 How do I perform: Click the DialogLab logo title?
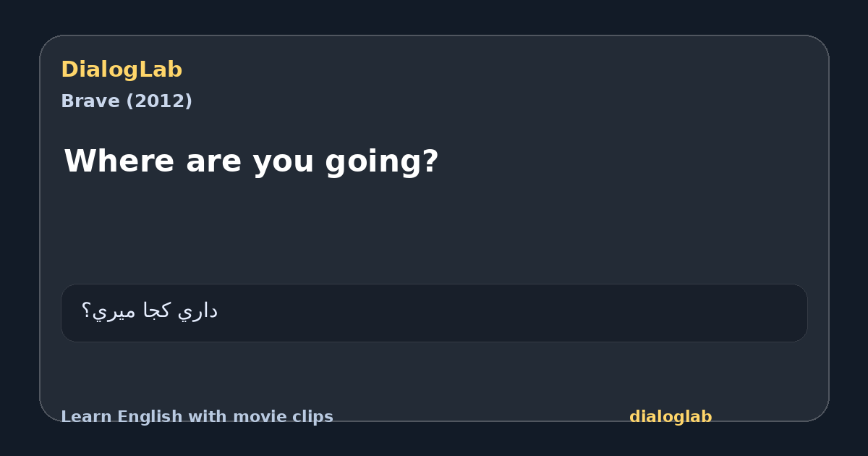click(122, 69)
